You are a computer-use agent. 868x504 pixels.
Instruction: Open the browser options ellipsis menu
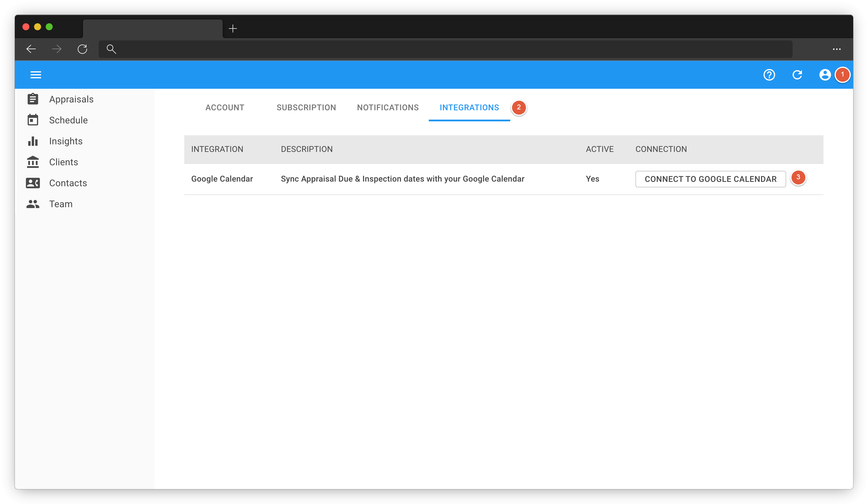837,49
